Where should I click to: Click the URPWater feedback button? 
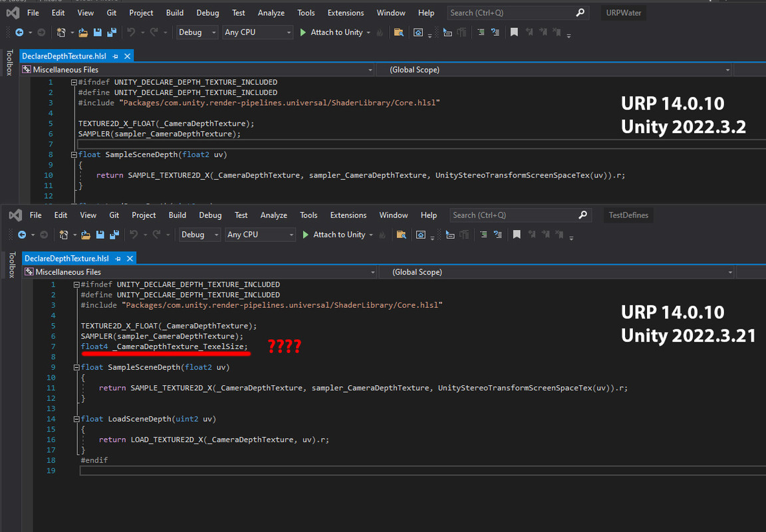pos(623,12)
